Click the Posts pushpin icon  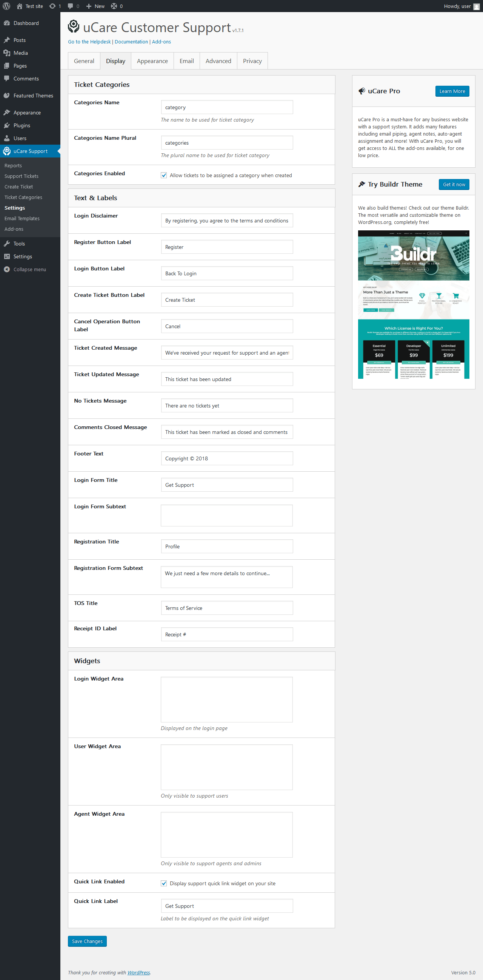(x=6, y=40)
